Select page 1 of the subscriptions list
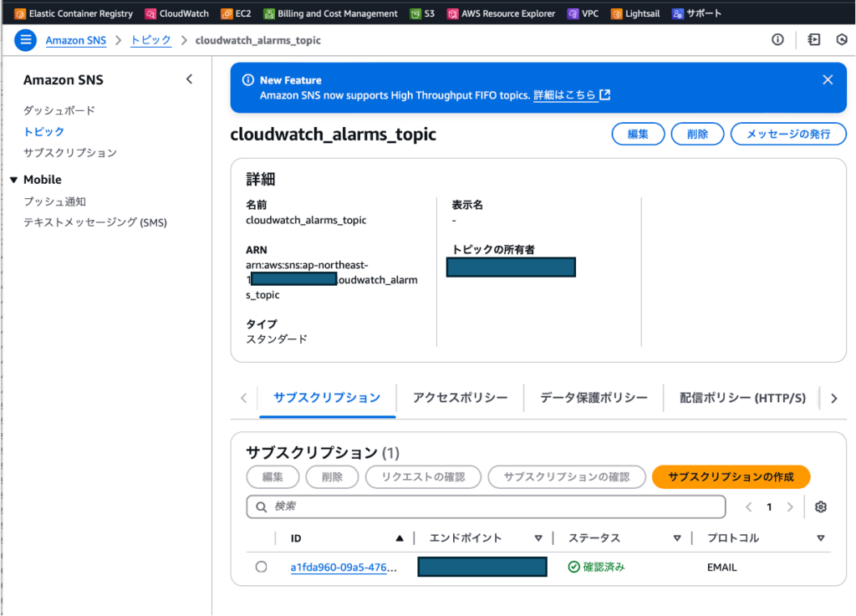This screenshot has width=856, height=616. (x=769, y=507)
